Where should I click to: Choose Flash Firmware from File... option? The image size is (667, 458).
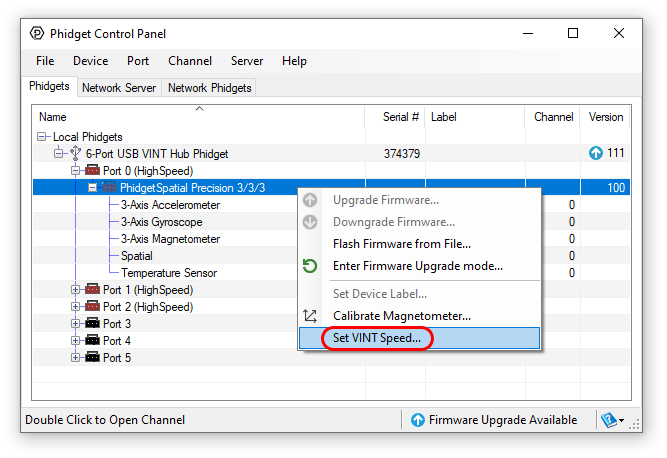coord(401,243)
